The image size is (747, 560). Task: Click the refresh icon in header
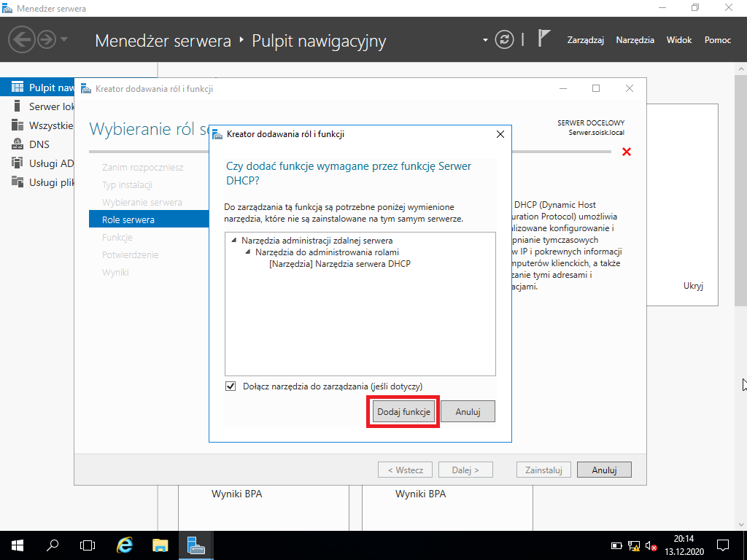pos(504,39)
